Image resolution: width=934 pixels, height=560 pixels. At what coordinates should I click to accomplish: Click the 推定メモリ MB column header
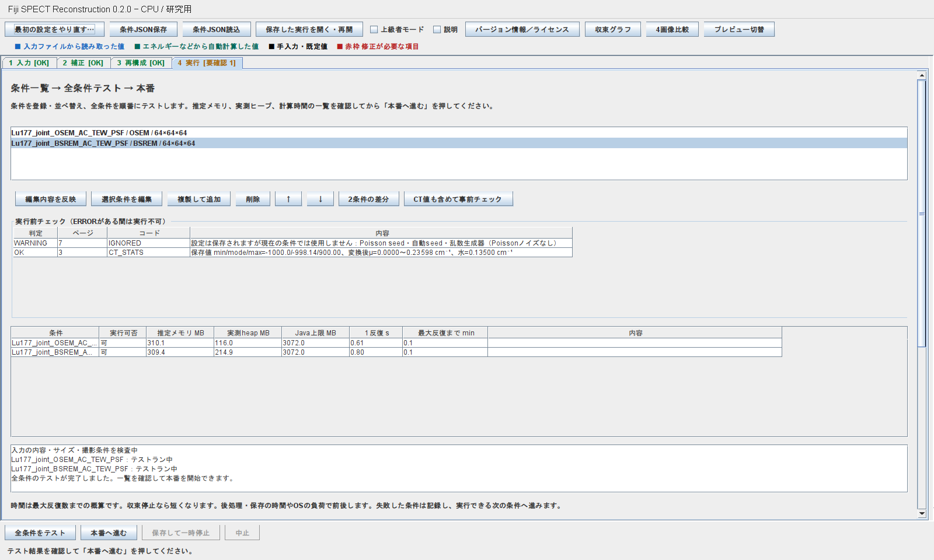pos(180,333)
